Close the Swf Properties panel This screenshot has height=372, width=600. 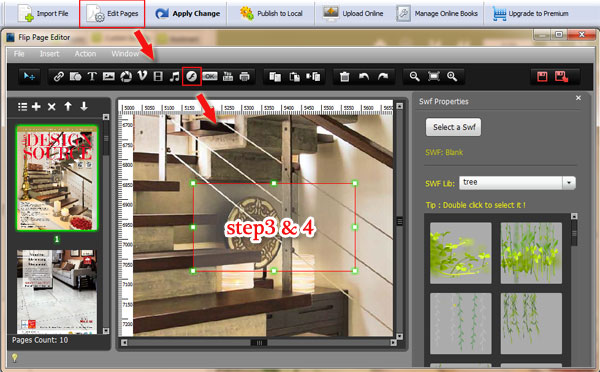tap(578, 98)
